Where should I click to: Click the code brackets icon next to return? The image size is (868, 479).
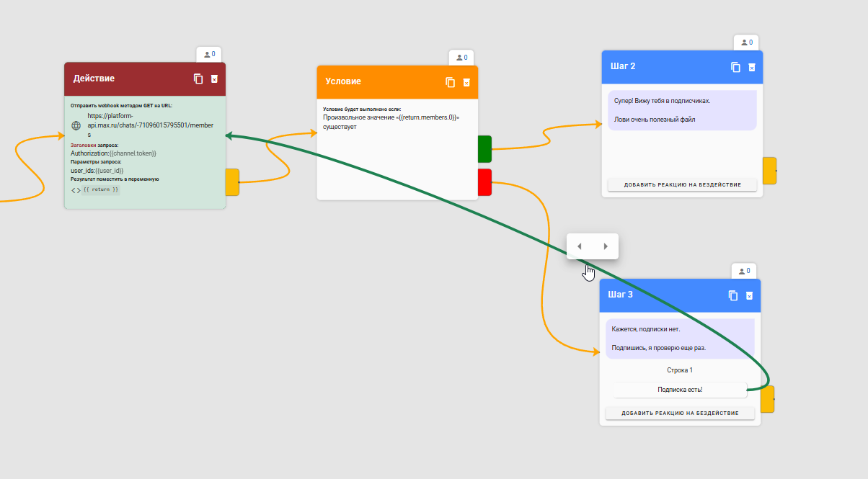tap(76, 190)
